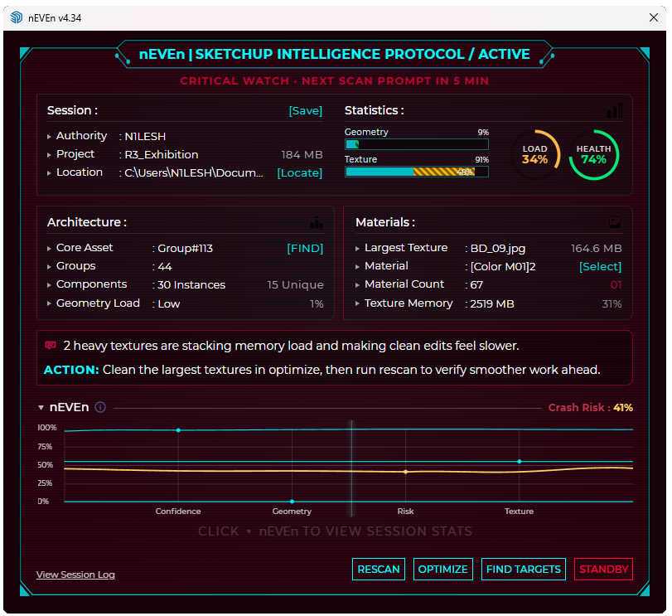Click the red 01 material count flag
Screen dimensions: 672x616
[616, 285]
